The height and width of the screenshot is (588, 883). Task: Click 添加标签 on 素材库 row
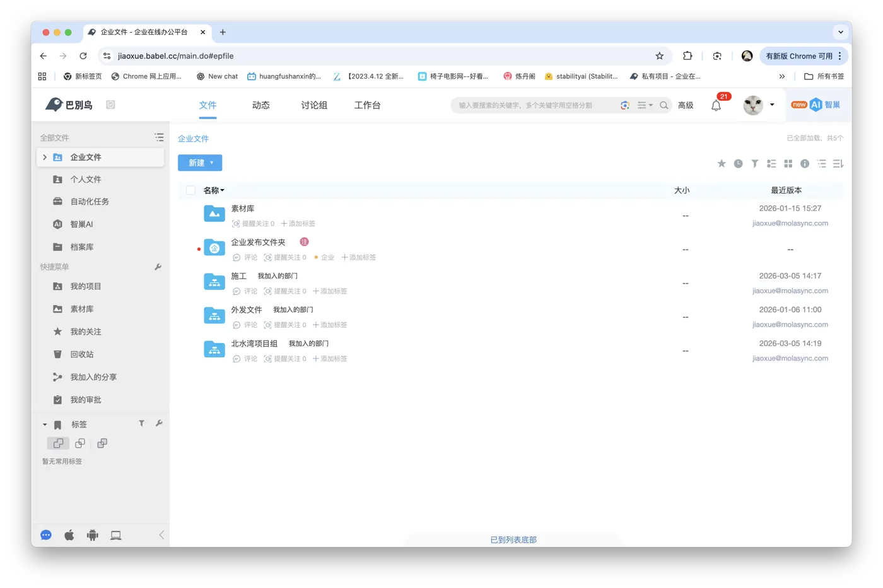[298, 224]
